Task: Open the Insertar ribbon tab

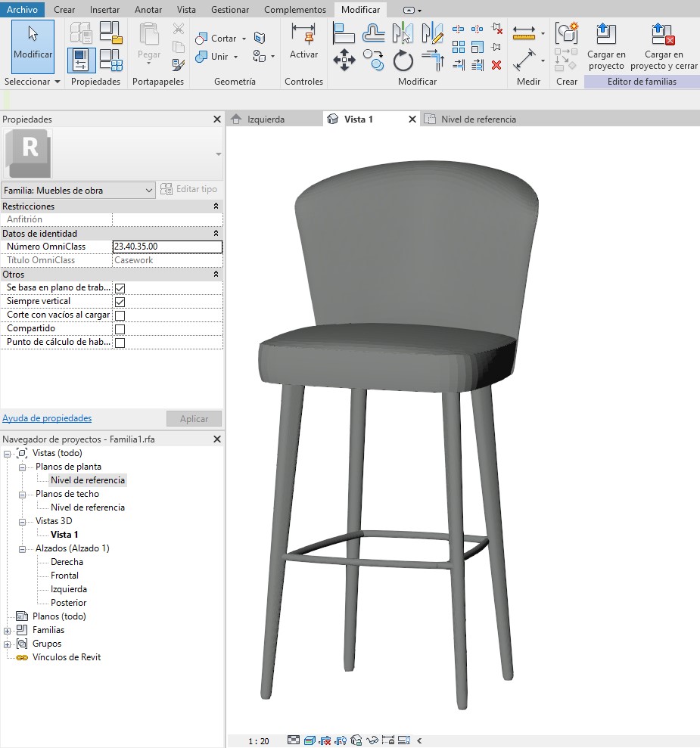Action: pos(104,10)
